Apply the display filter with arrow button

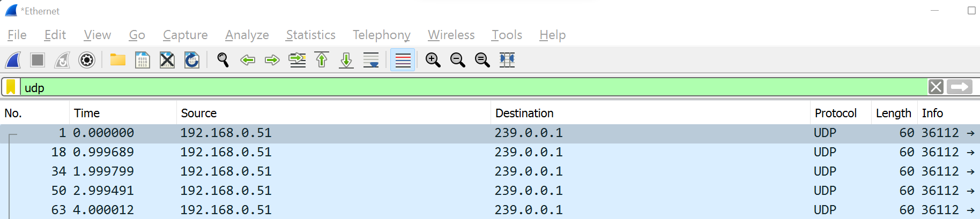pyautogui.click(x=959, y=87)
